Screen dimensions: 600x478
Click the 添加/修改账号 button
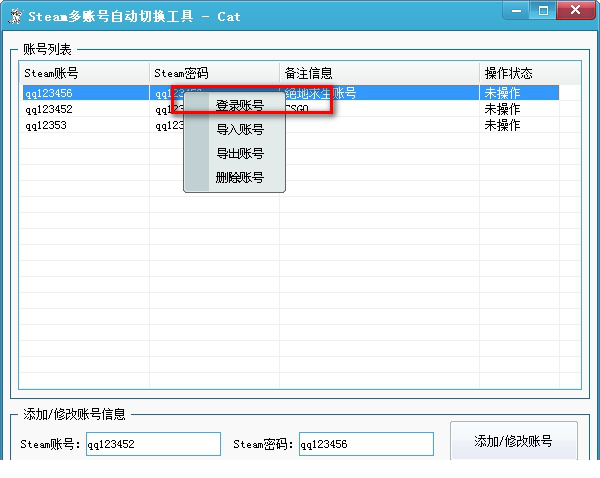514,441
